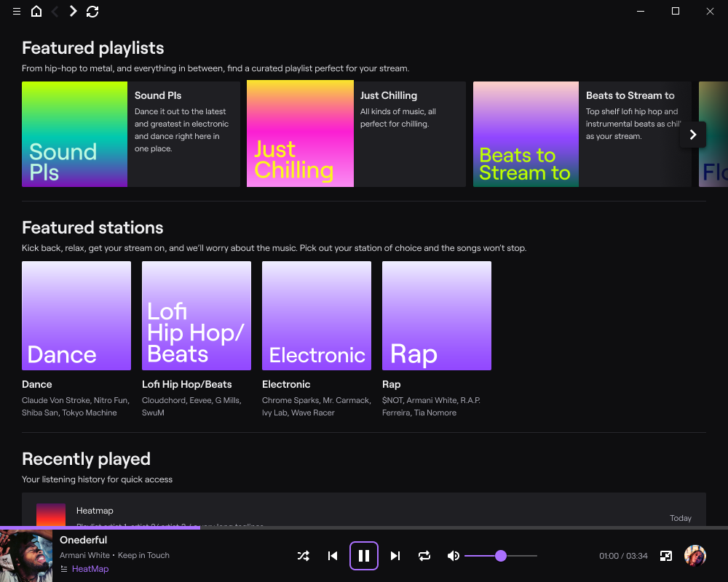
Task: Enable shuffle playback
Action: pyautogui.click(x=303, y=555)
